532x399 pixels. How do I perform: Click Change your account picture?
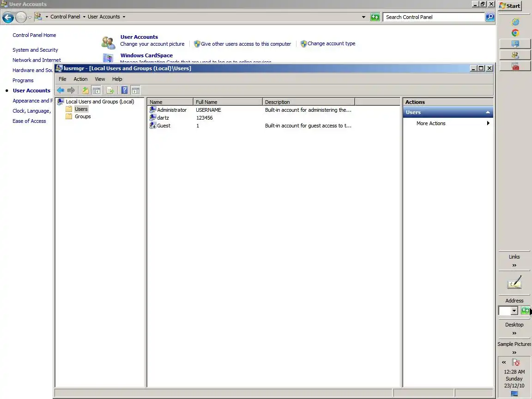pyautogui.click(x=152, y=44)
